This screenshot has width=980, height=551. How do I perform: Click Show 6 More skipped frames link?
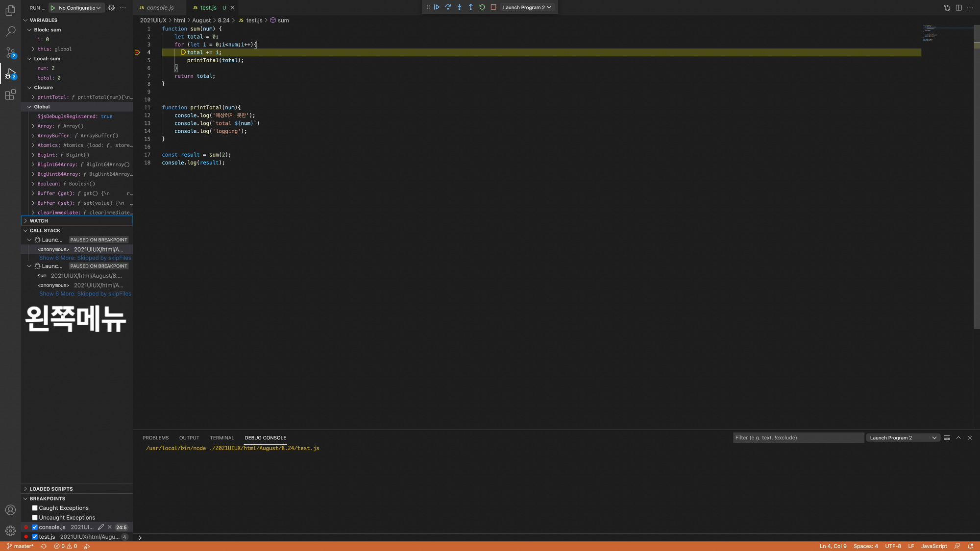pyautogui.click(x=85, y=258)
